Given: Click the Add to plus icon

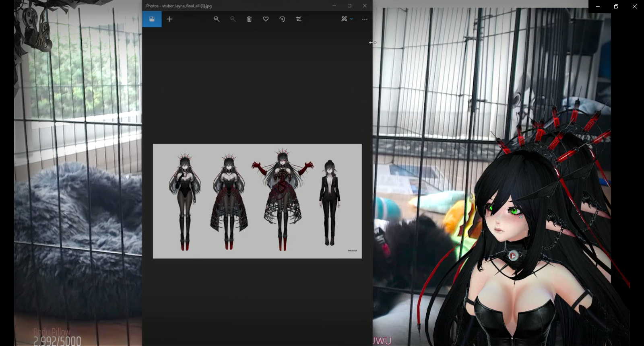Looking at the screenshot, I should tap(169, 19).
